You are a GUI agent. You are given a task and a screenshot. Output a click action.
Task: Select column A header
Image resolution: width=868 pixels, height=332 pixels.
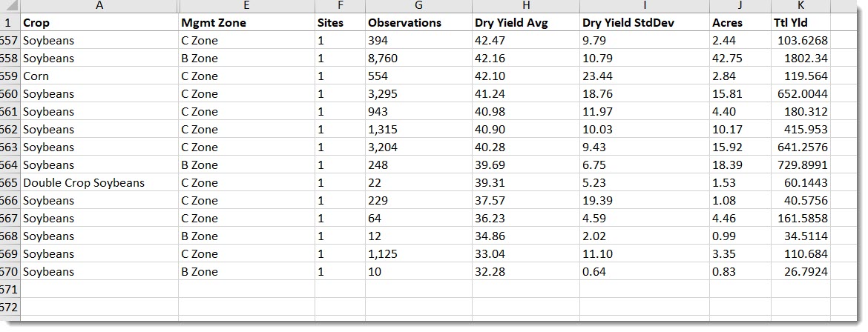(99, 6)
